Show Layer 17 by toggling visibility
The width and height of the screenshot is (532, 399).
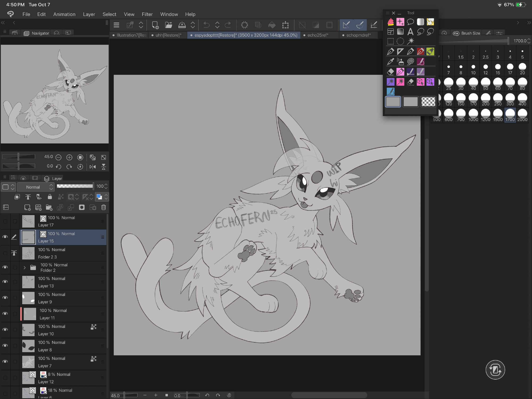tap(5, 221)
